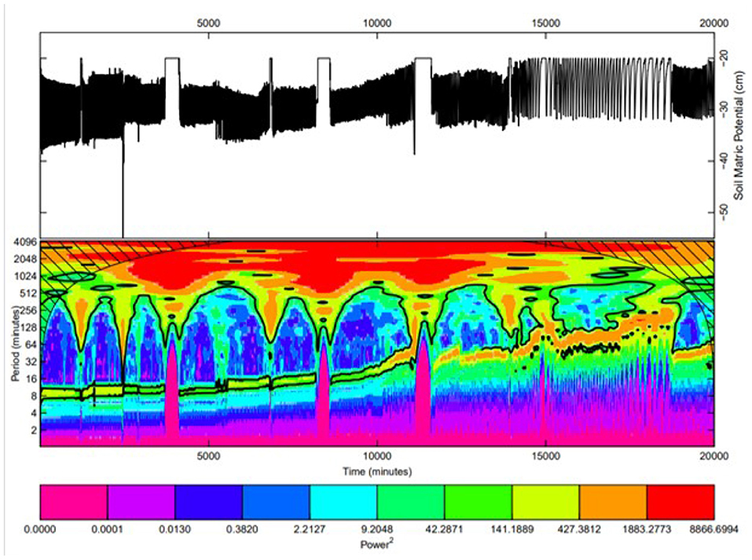The image size is (752, 560).
Task: Click the 64 period tick label
Action: (x=31, y=345)
